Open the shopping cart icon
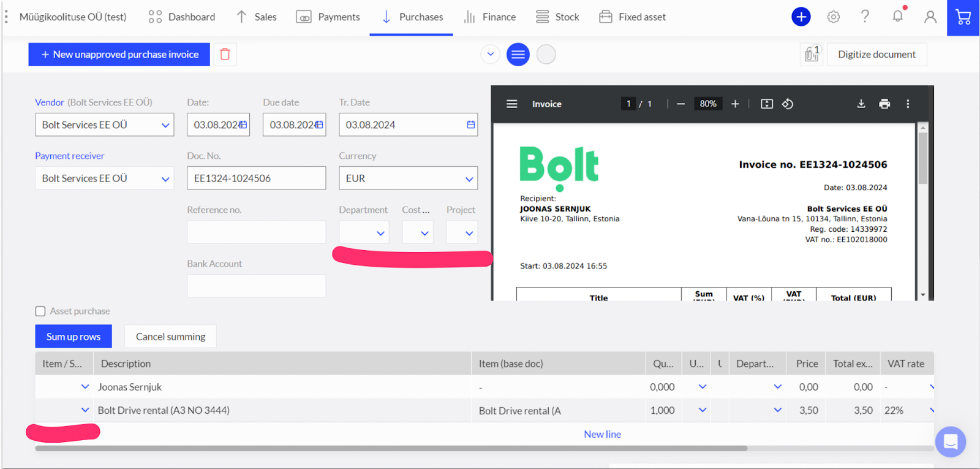The width and height of the screenshot is (980, 469). [963, 17]
